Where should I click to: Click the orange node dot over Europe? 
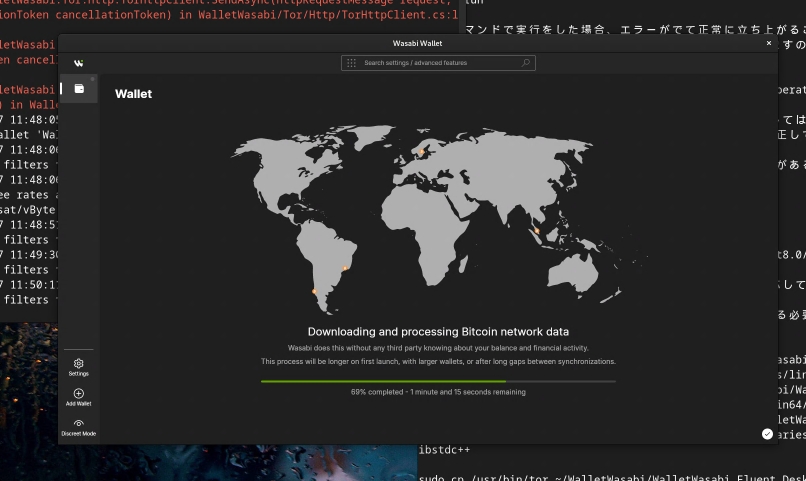[x=422, y=152]
